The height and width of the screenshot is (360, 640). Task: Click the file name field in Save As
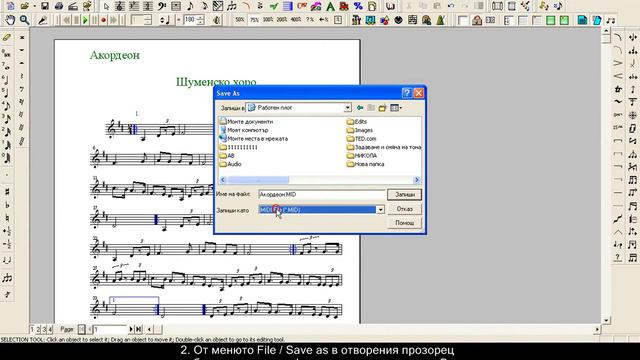pos(322,195)
